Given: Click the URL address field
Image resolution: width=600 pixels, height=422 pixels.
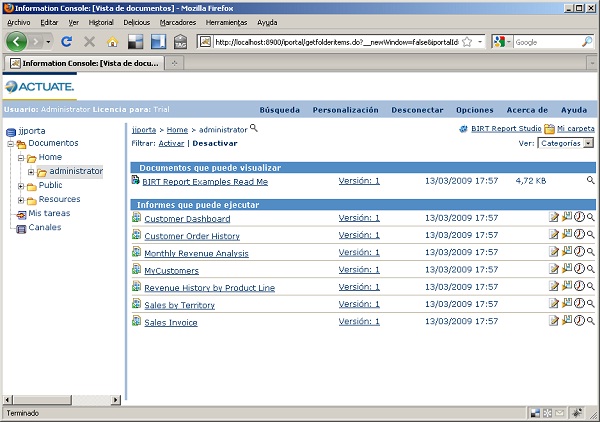Looking at the screenshot, I should pyautogui.click(x=337, y=42).
